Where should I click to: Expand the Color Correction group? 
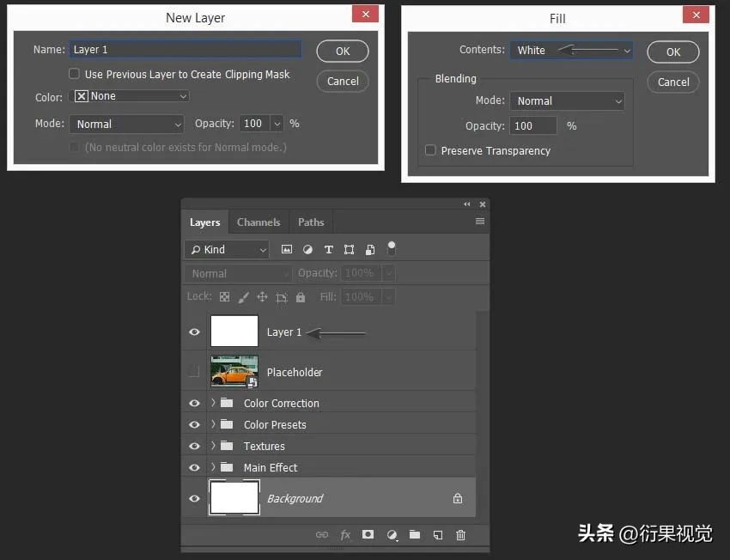pyautogui.click(x=214, y=403)
